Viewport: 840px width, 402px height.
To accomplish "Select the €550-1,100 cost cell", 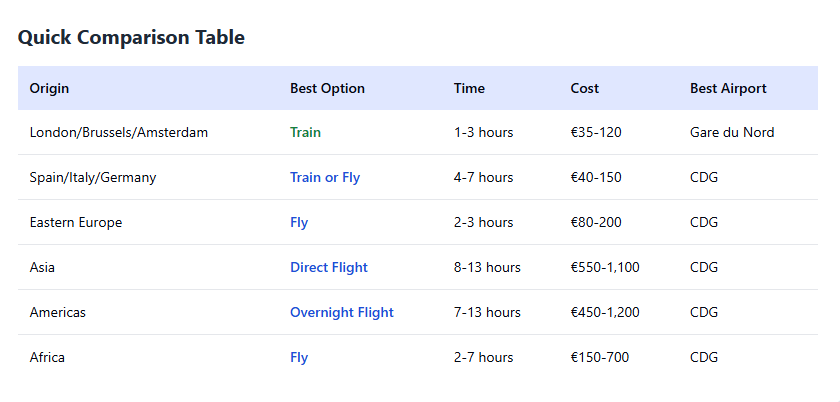I will pos(605,267).
